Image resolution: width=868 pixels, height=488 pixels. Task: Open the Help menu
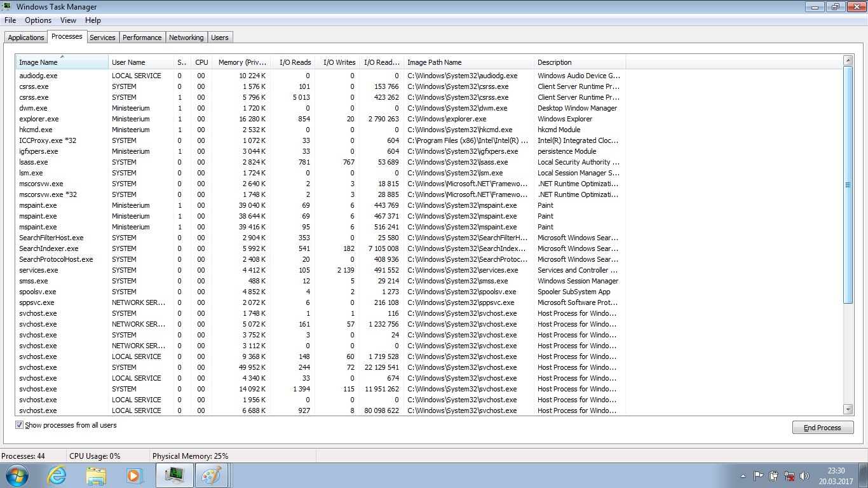tap(93, 20)
